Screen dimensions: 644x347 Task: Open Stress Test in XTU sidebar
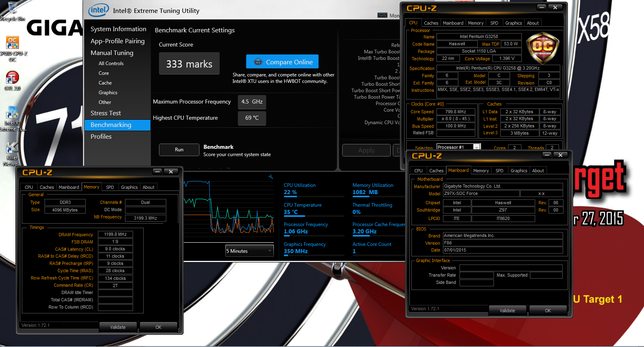tap(106, 113)
